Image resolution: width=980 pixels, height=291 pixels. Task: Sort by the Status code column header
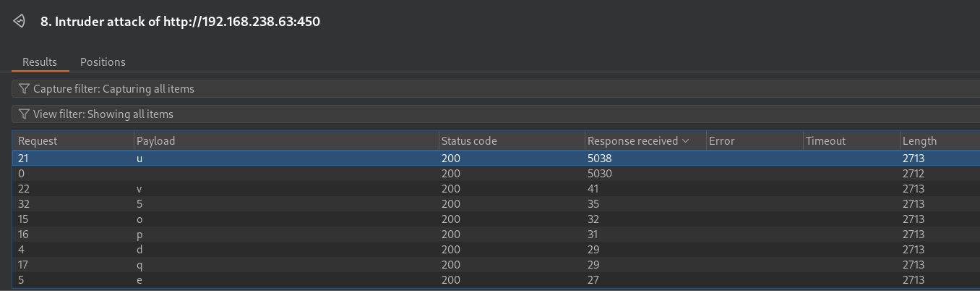pos(512,141)
